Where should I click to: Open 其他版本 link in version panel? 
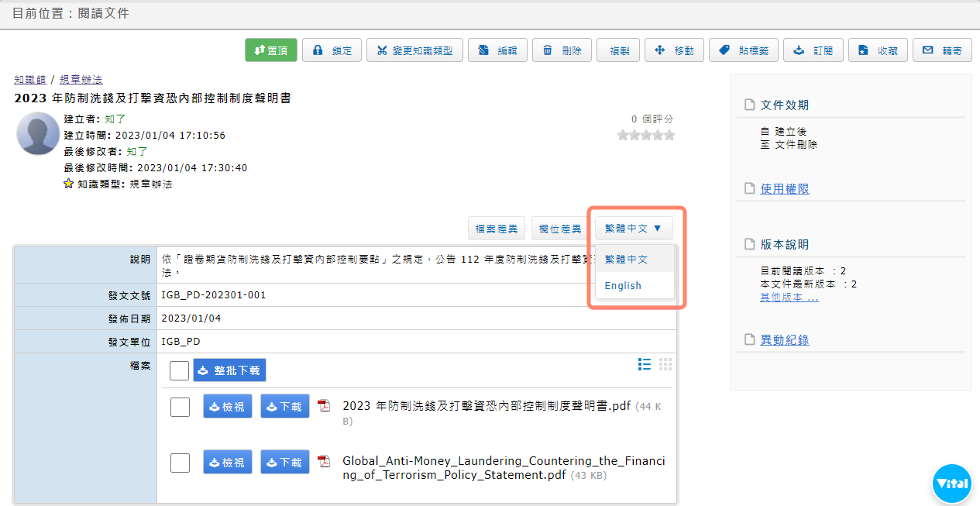(x=789, y=298)
